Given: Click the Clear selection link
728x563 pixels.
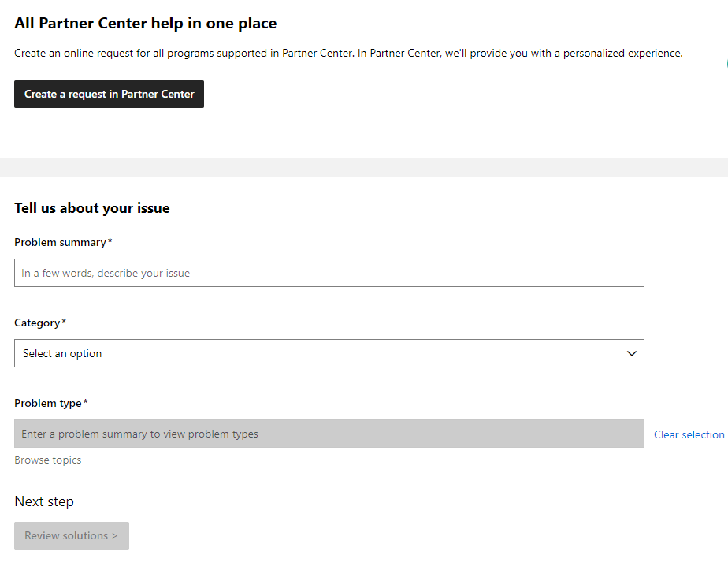Looking at the screenshot, I should 689,434.
